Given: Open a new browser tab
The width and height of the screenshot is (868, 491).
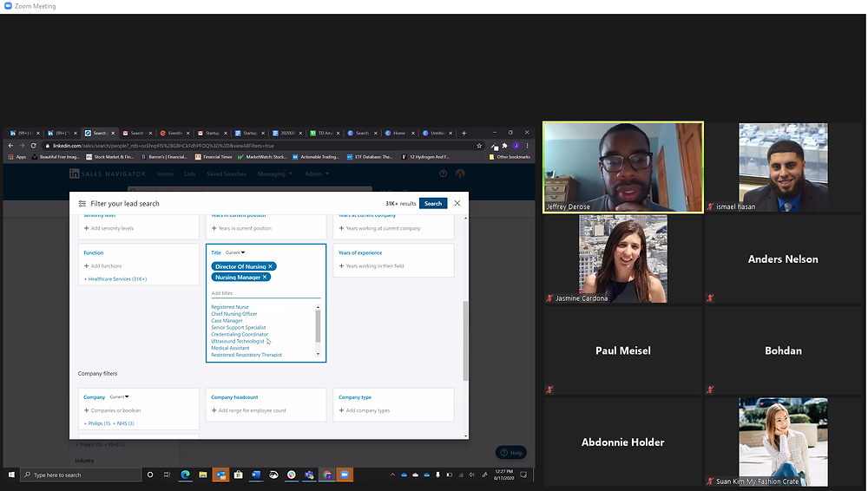Looking at the screenshot, I should coord(464,133).
